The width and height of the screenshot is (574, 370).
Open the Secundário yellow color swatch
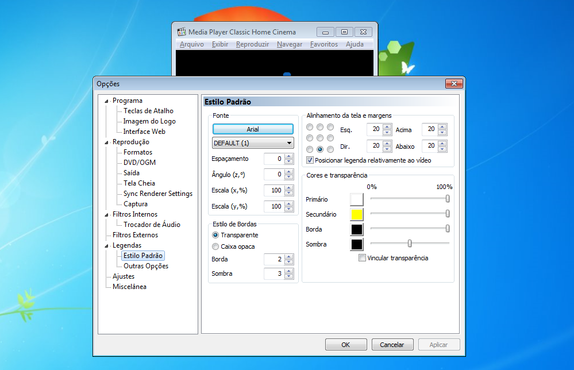tap(357, 214)
